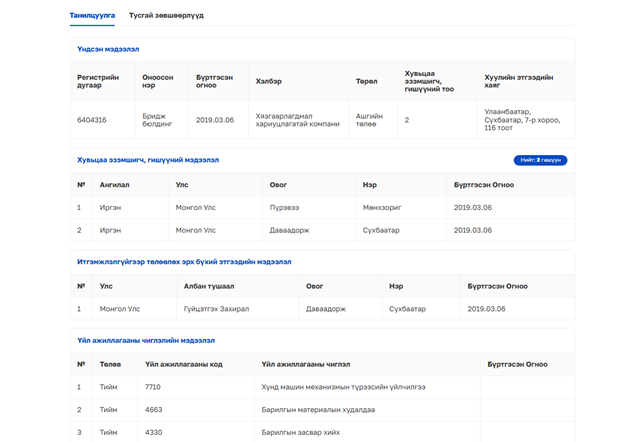This screenshot has height=442, width=624.
Task: Click the Оноосон нэр column header
Action: click(158, 81)
